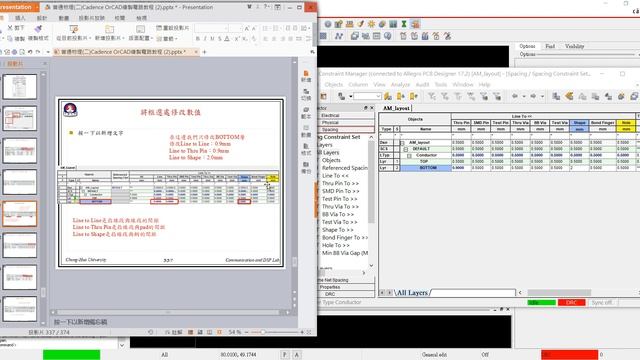Click the Italic icon in presentation ribbon
The image size is (640, 360).
coord(205,38)
